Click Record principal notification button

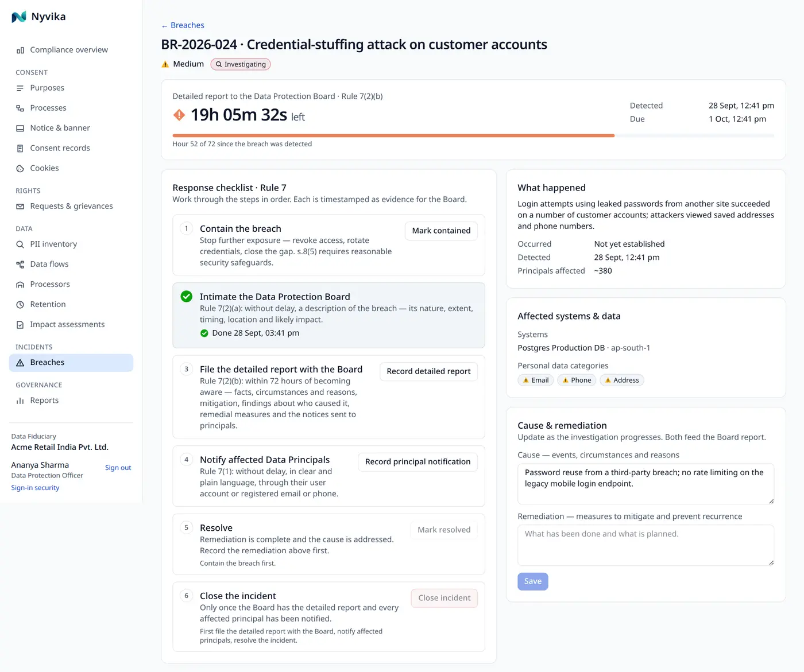[x=418, y=462]
